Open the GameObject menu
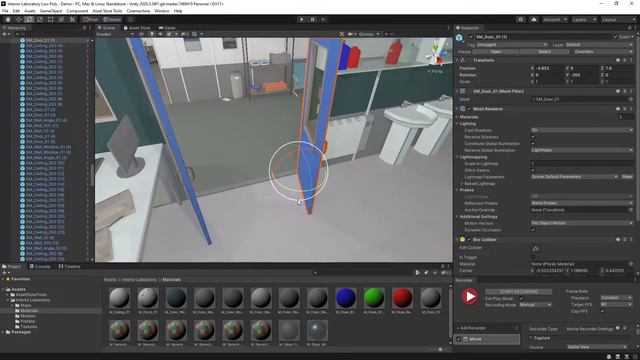Screen dimensions: 640x360 (x=51, y=11)
